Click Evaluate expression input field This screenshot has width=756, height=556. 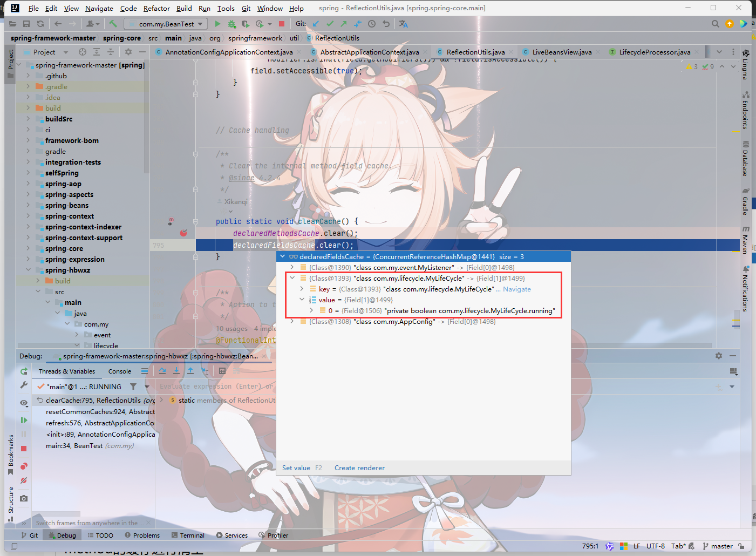click(x=216, y=387)
